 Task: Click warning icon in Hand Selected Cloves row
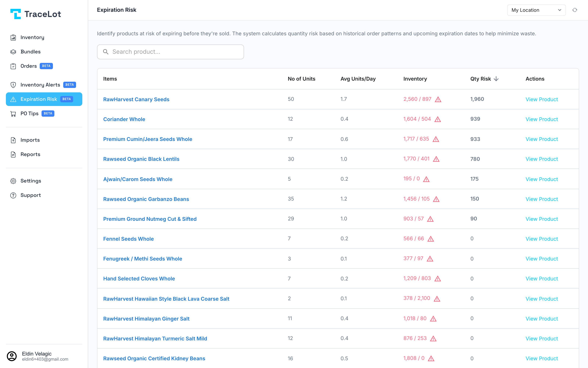point(438,279)
